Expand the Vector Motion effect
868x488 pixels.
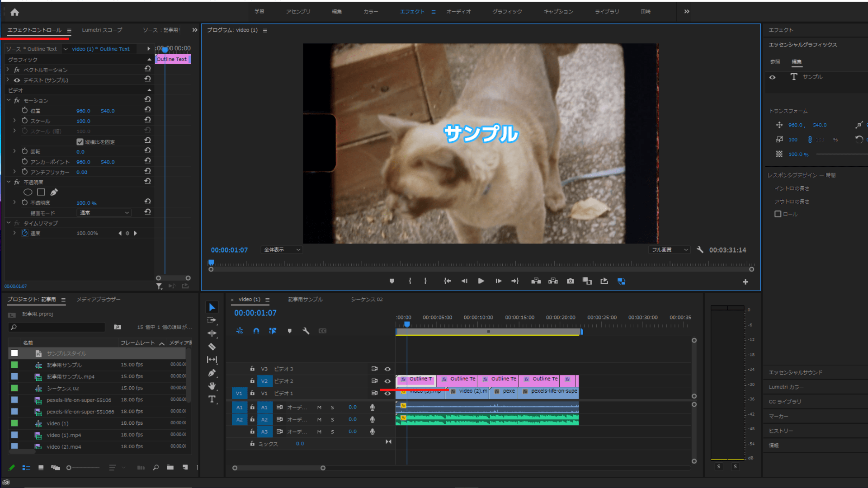8,70
